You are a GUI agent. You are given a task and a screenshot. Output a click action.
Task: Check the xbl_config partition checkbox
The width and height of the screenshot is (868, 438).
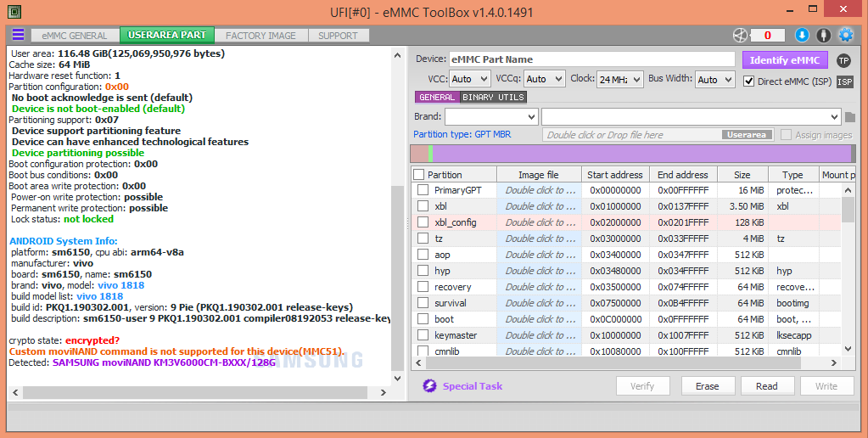tap(423, 222)
